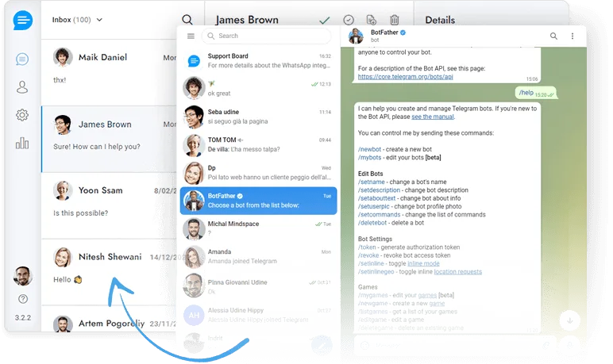Click the /newbot command
This screenshot has width=613, height=364.
pyautogui.click(x=369, y=149)
